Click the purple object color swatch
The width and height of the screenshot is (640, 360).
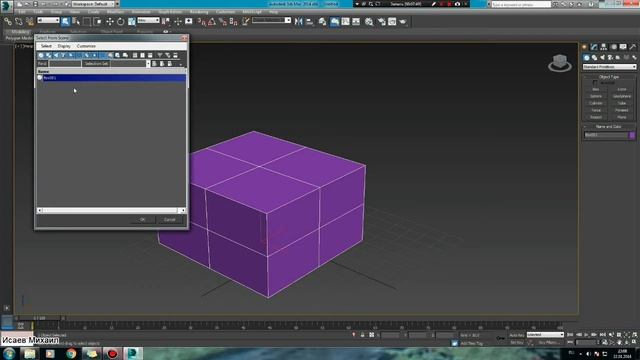pos(632,135)
